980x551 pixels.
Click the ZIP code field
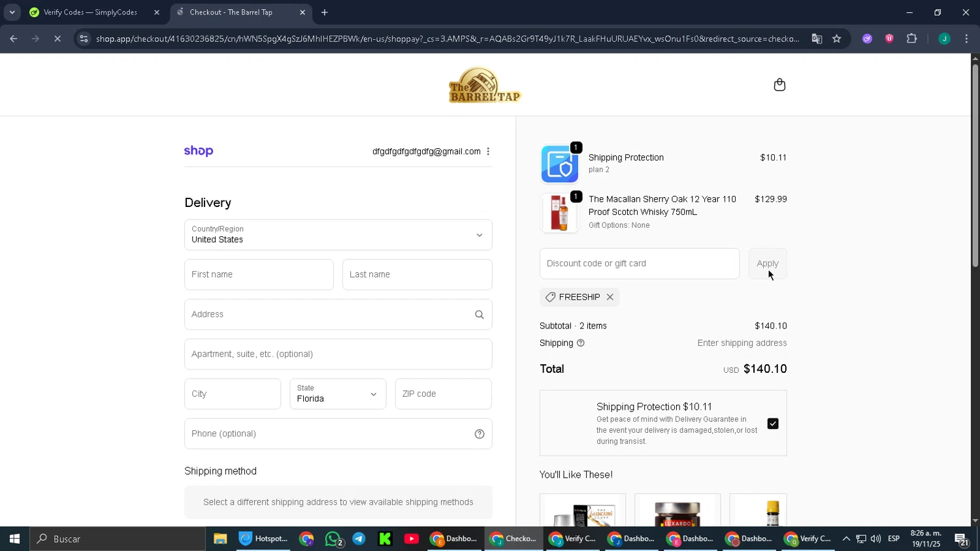pyautogui.click(x=444, y=394)
